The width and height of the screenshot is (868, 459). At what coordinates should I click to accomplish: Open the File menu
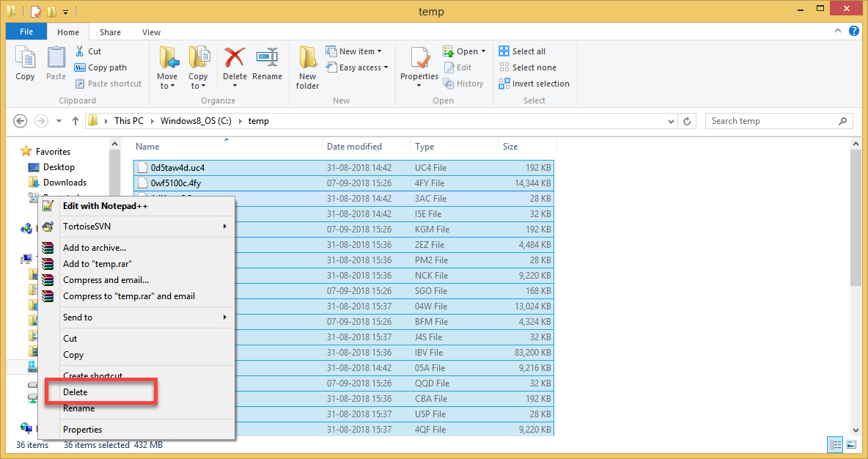[26, 32]
